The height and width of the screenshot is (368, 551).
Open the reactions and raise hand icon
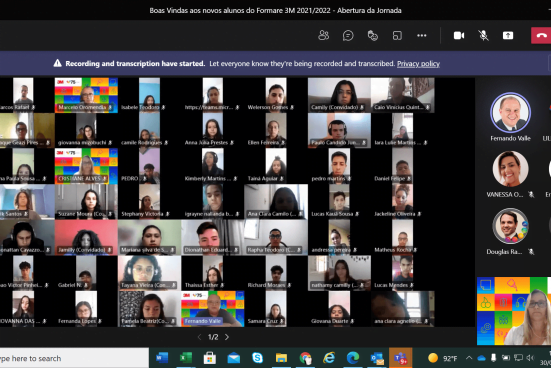click(372, 35)
